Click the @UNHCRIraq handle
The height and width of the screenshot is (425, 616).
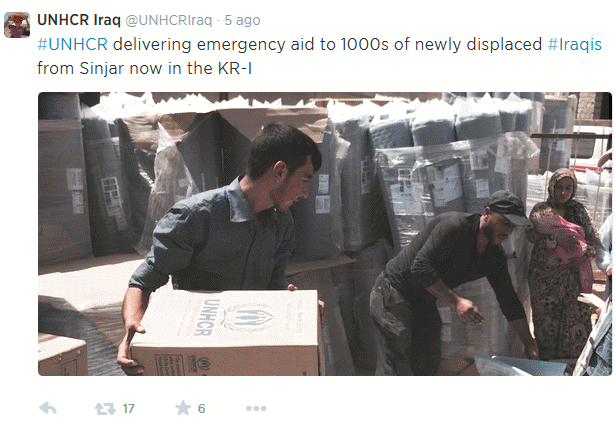tap(169, 20)
